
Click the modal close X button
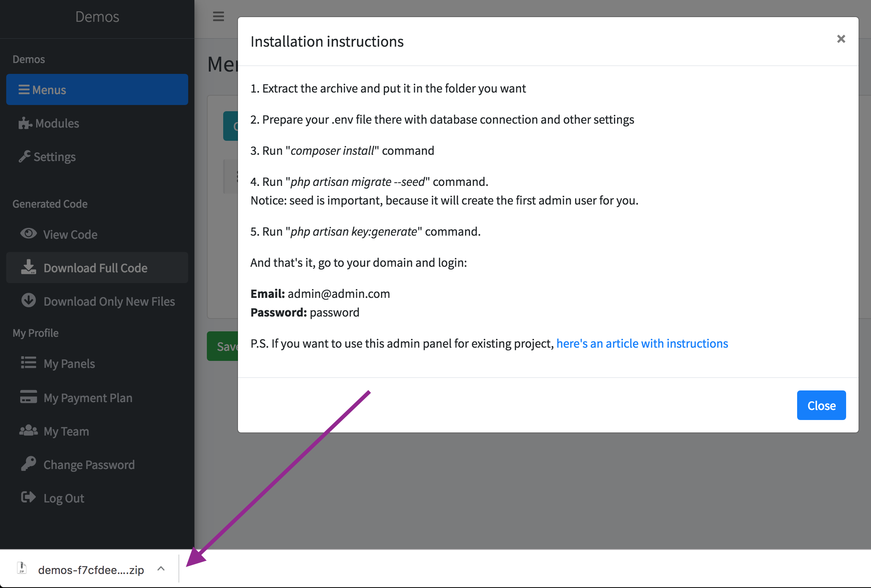click(x=841, y=39)
